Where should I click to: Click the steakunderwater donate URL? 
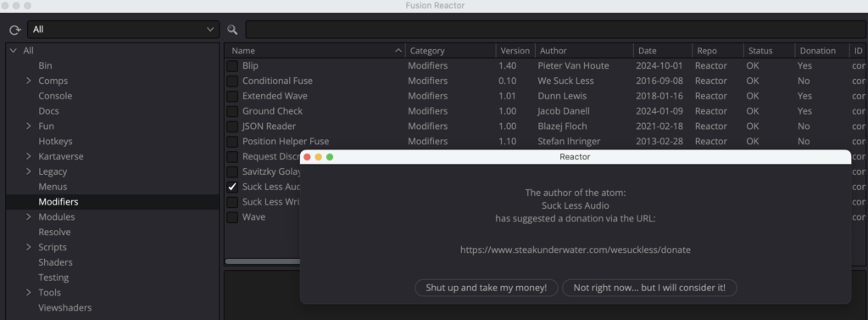click(576, 250)
